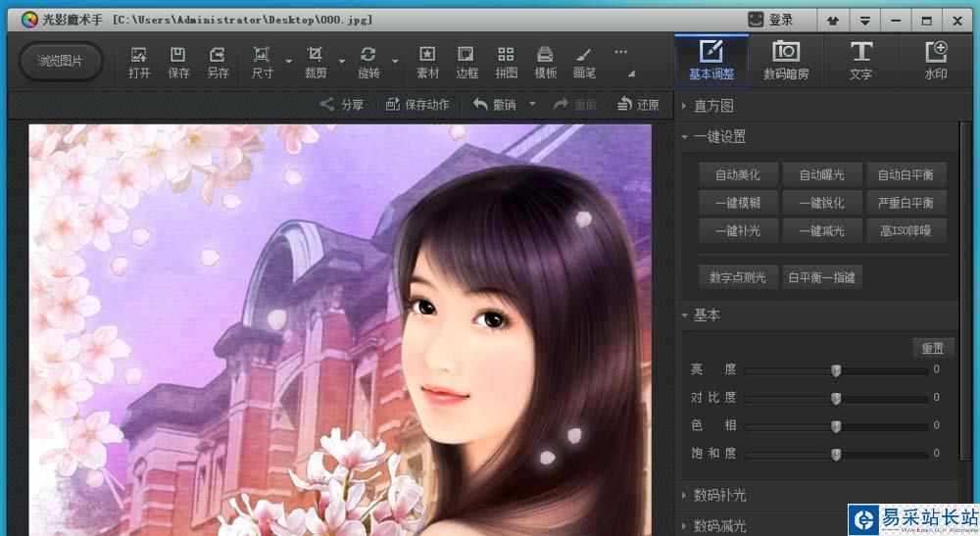The width and height of the screenshot is (980, 536).
Task: Switch to the 文字 text tab
Action: pyautogui.click(x=860, y=61)
